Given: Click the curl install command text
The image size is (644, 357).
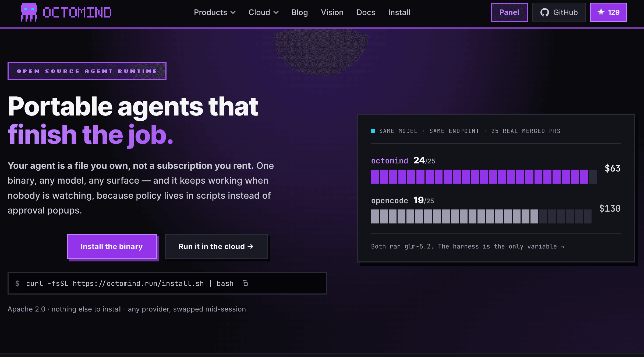Looking at the screenshot, I should pos(130,283).
